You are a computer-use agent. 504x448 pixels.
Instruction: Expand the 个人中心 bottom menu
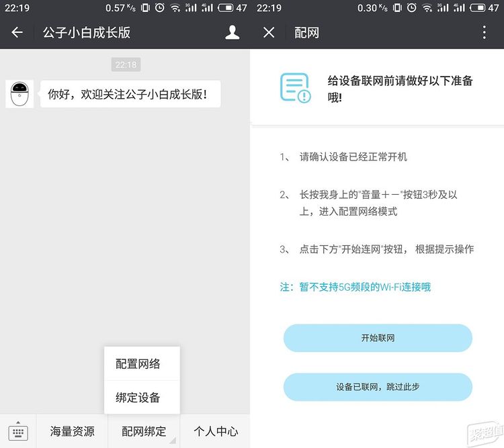pos(215,431)
